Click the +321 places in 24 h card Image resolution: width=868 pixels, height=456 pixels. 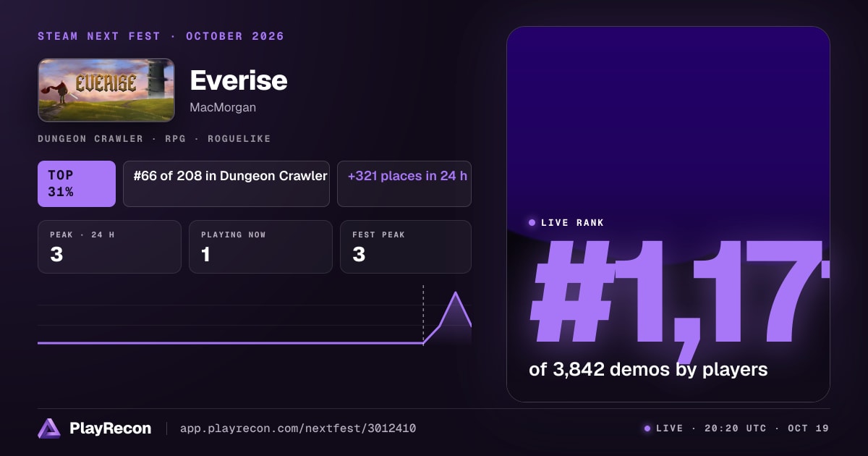point(404,184)
